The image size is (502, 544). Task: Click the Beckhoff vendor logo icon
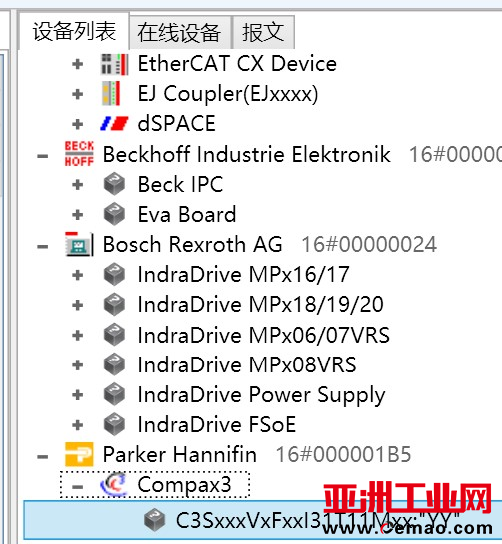[79, 154]
